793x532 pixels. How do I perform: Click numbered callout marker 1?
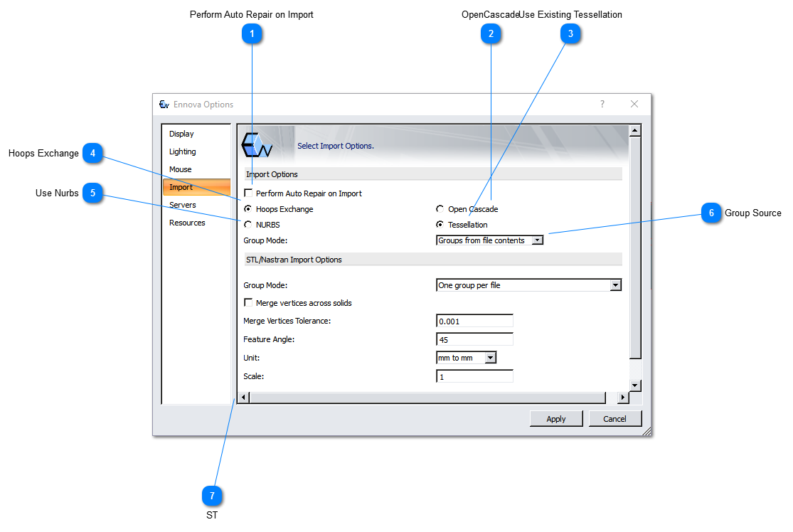(252, 33)
